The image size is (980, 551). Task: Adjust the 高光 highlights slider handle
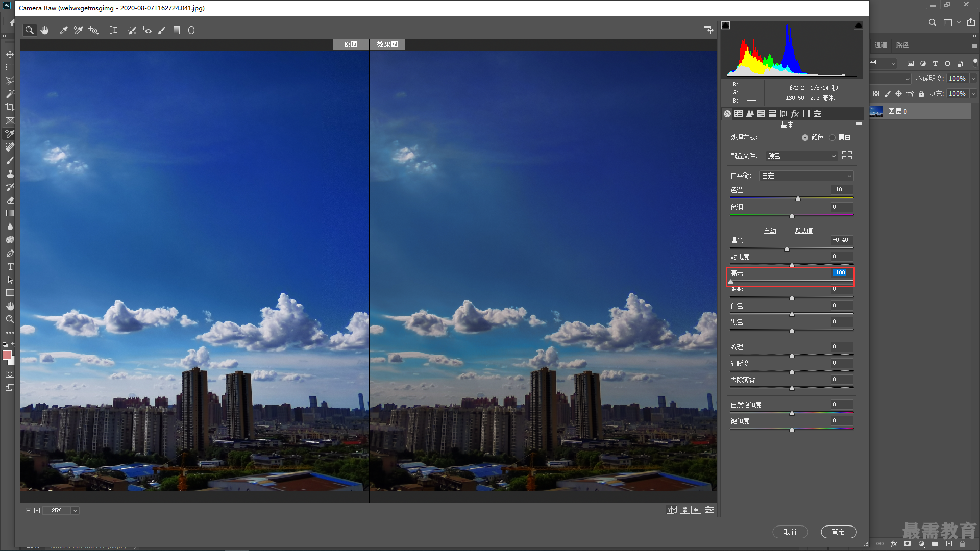[x=730, y=282]
